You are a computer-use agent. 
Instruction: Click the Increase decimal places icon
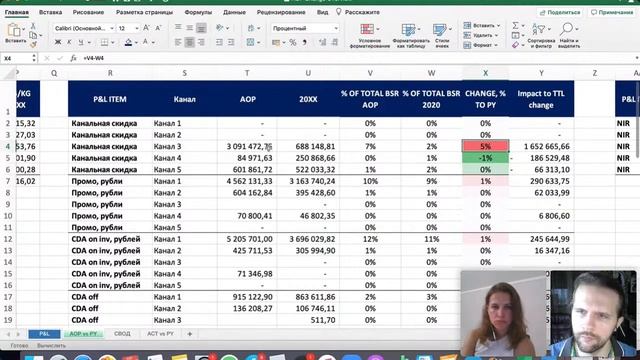point(322,42)
